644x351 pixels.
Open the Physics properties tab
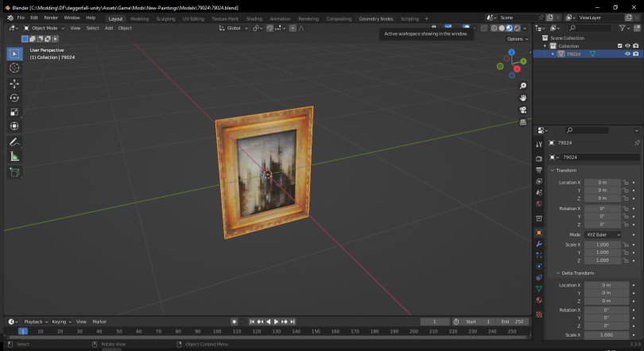[x=539, y=267]
